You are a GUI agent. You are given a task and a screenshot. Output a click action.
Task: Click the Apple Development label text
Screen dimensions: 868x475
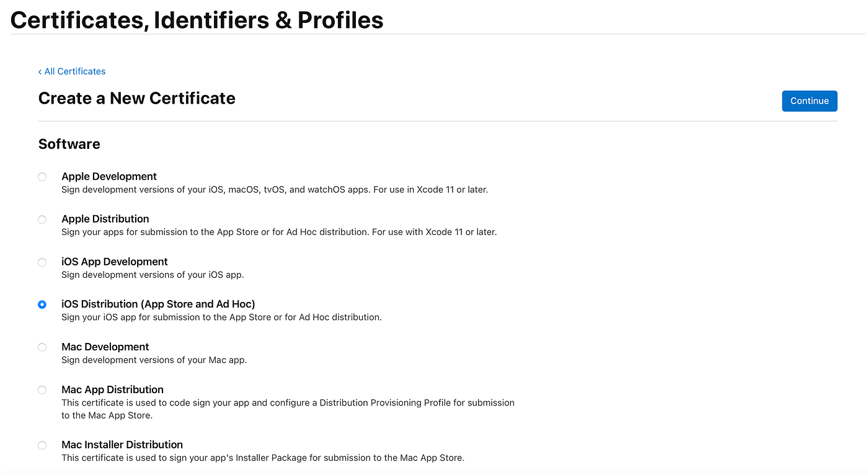(109, 177)
